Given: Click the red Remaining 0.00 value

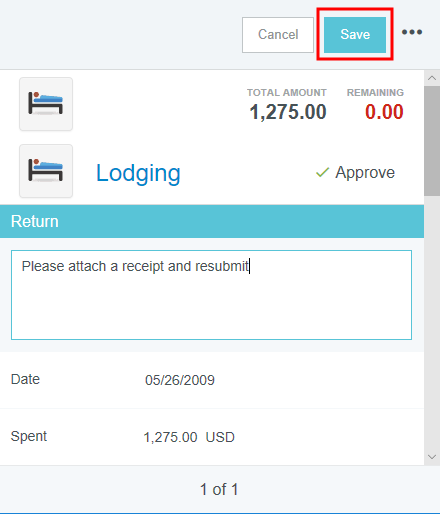Looking at the screenshot, I should (384, 112).
